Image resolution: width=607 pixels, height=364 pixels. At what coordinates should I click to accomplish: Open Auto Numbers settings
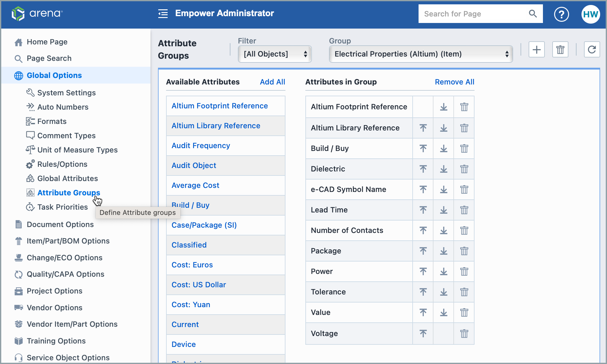tap(63, 107)
